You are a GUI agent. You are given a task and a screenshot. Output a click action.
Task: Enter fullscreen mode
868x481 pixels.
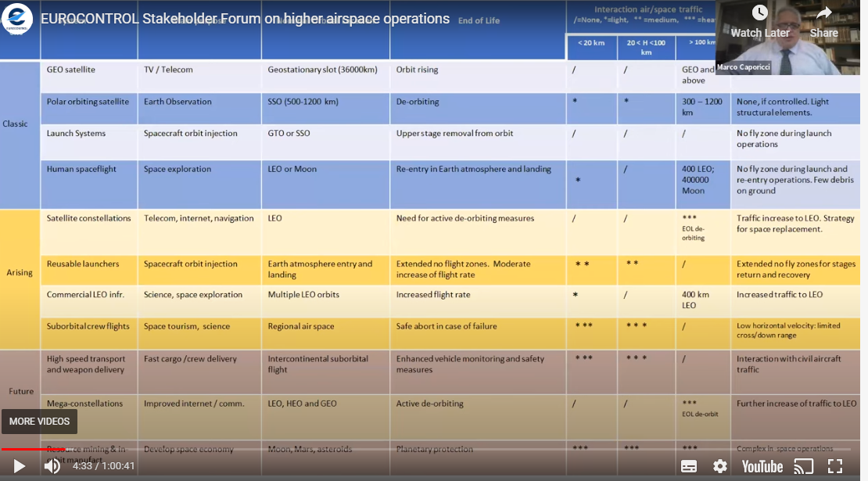(x=835, y=467)
